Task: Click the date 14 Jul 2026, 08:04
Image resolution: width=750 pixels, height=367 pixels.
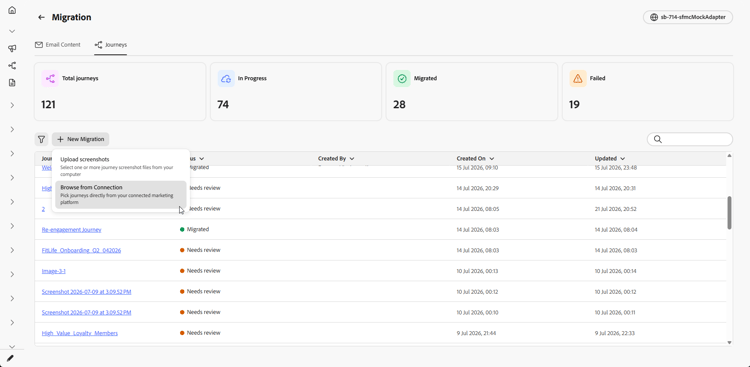Action: 616,230
